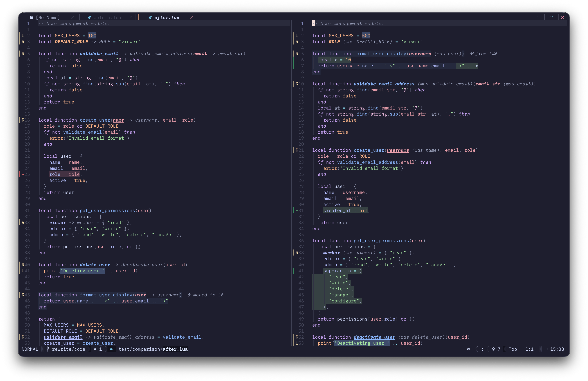Click the R sign beside left line 52

23,337
